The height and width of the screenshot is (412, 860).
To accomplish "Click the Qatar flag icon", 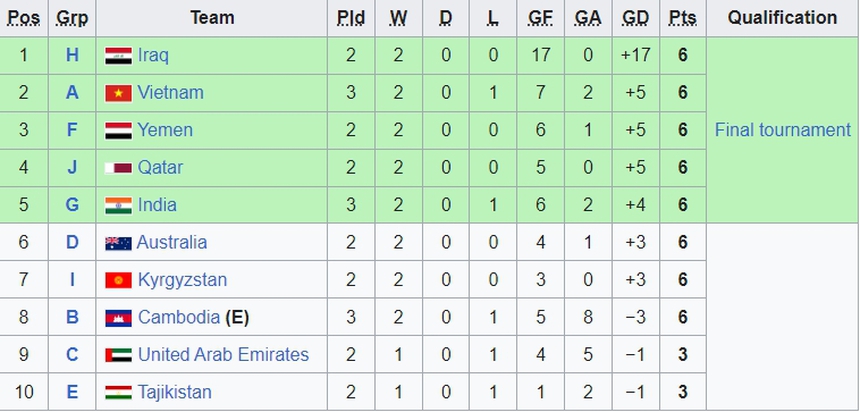I will (x=118, y=168).
